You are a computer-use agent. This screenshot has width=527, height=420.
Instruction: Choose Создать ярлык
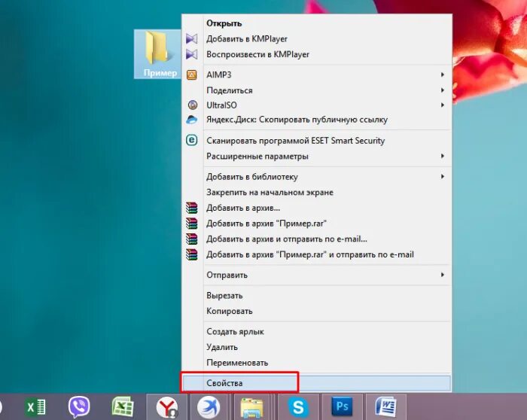tap(317, 332)
